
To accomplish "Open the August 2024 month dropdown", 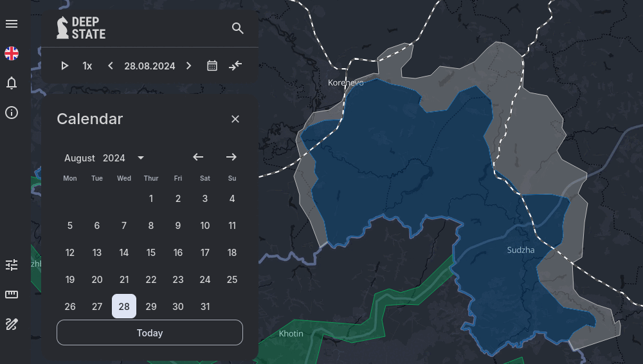I will 104,158.
